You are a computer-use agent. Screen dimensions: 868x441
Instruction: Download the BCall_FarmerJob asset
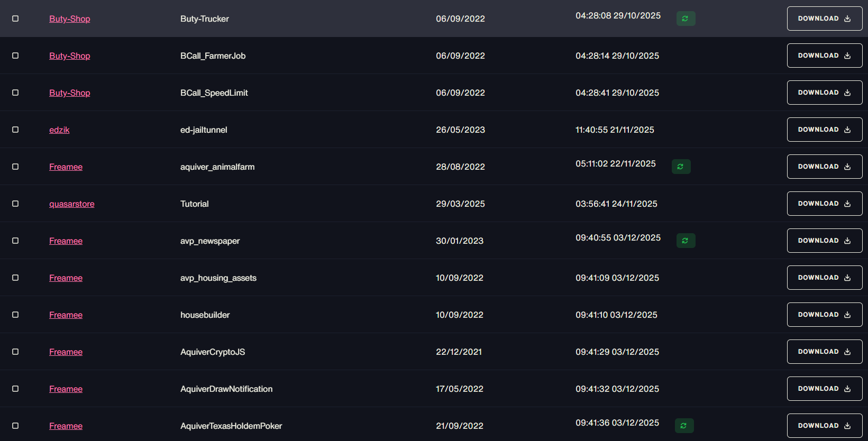click(825, 56)
